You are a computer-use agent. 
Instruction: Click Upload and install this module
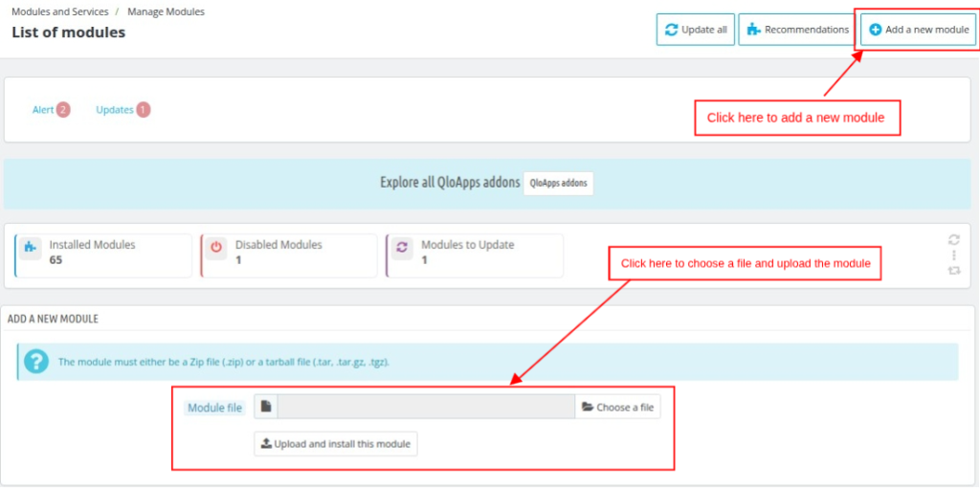336,444
